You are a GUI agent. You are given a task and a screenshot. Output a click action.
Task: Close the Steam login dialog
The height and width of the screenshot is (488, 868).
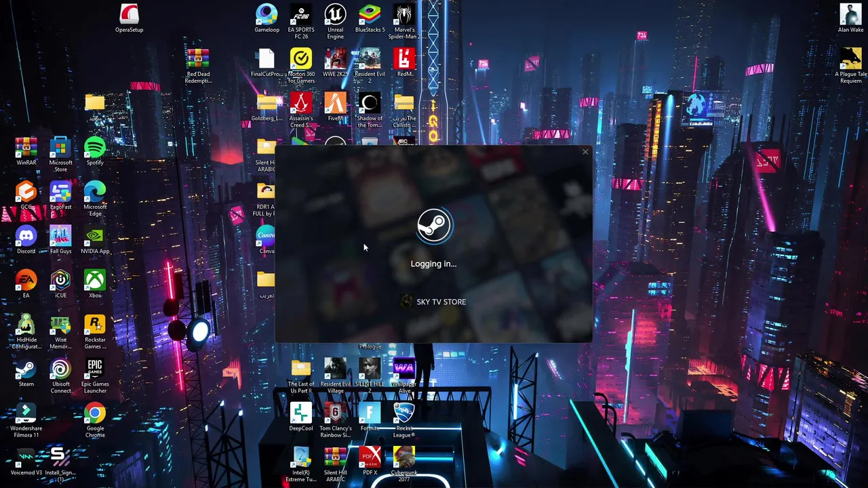coord(585,151)
